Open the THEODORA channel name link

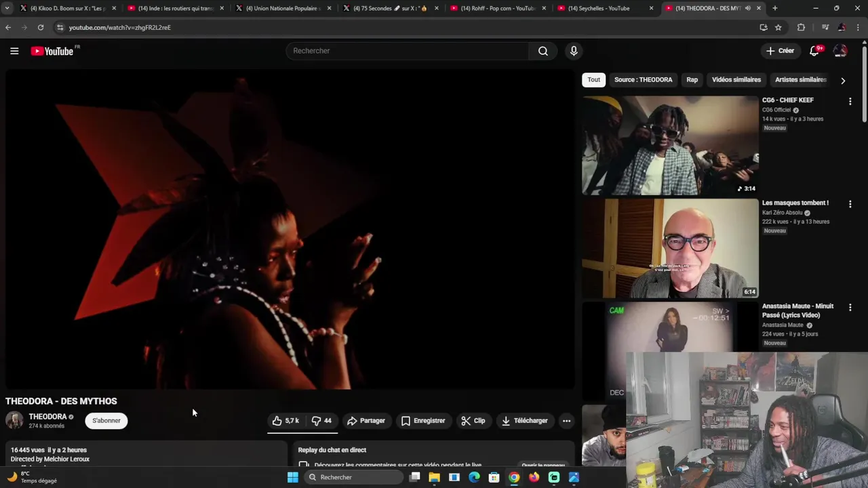(x=47, y=417)
